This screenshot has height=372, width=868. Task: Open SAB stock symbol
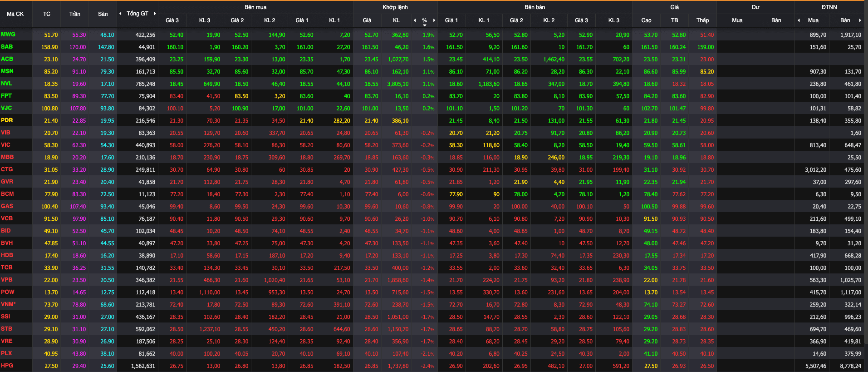(7, 47)
